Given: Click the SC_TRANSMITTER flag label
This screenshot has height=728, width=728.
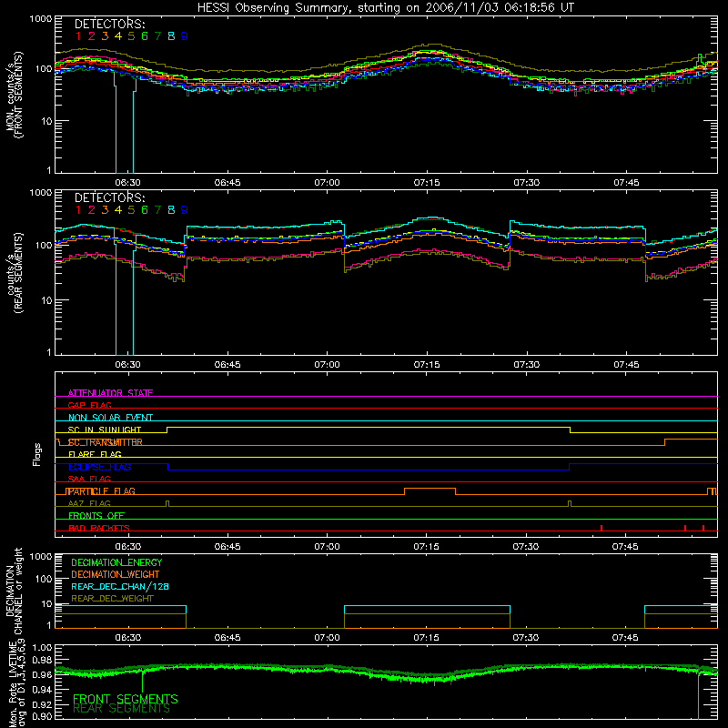Looking at the screenshot, I should click(105, 442).
